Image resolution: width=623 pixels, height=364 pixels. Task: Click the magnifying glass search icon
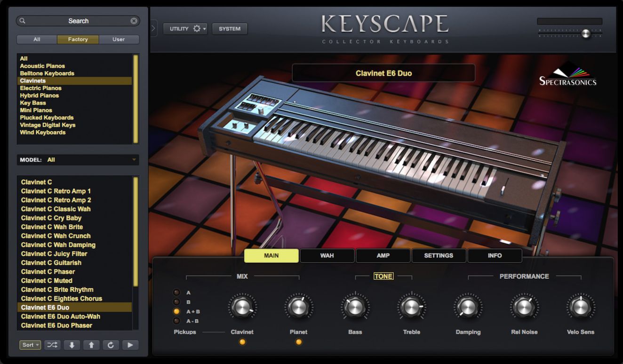coord(23,21)
